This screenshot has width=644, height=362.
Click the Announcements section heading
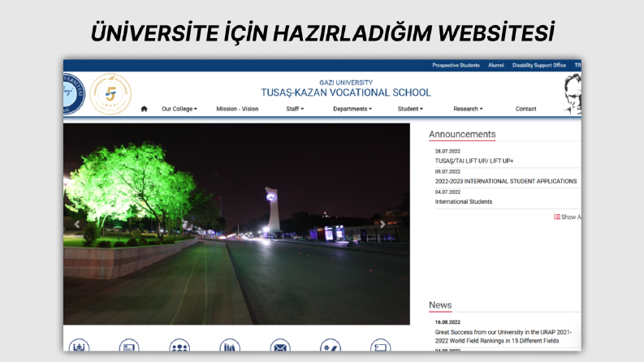coord(462,134)
